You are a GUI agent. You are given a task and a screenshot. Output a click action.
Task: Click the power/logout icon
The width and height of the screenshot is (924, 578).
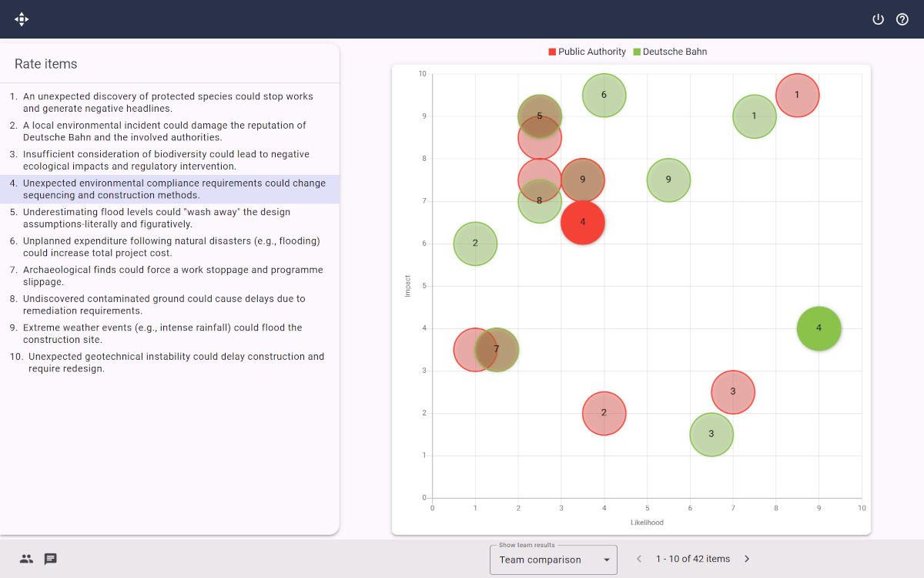[x=878, y=19]
